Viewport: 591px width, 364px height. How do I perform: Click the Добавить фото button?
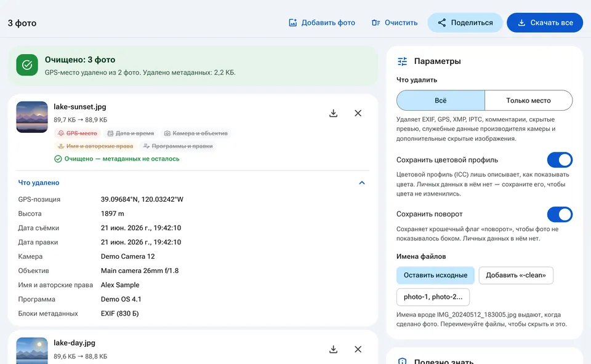[322, 23]
